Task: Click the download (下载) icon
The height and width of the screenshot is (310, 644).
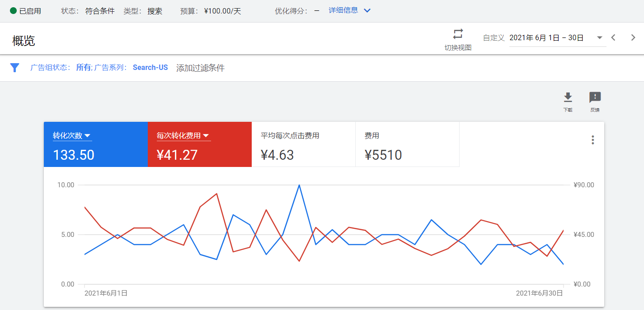Action: 568,97
